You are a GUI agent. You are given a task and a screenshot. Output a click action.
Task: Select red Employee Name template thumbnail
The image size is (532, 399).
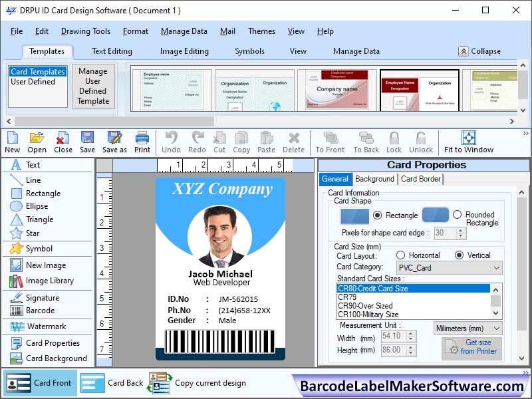tap(420, 90)
